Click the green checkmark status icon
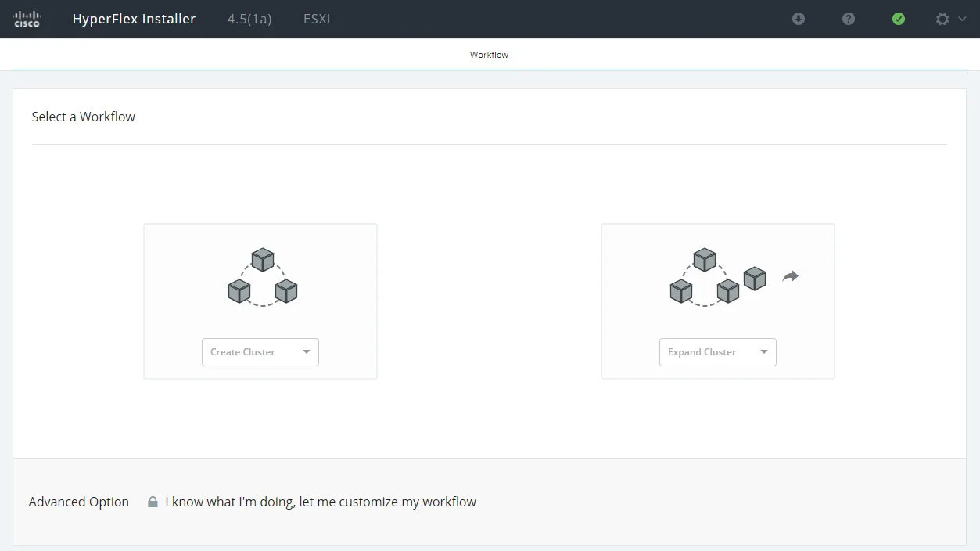This screenshot has width=980, height=551. click(899, 19)
